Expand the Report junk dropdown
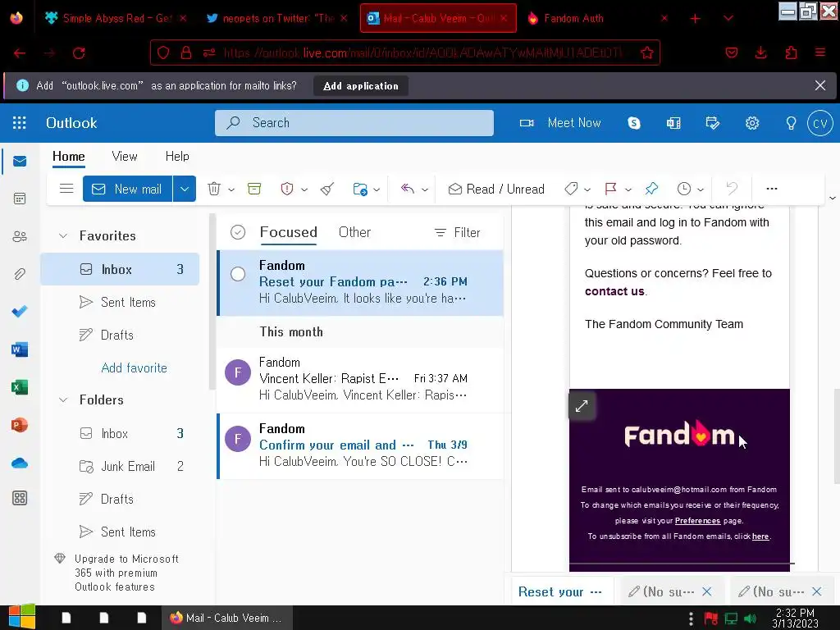 304,189
